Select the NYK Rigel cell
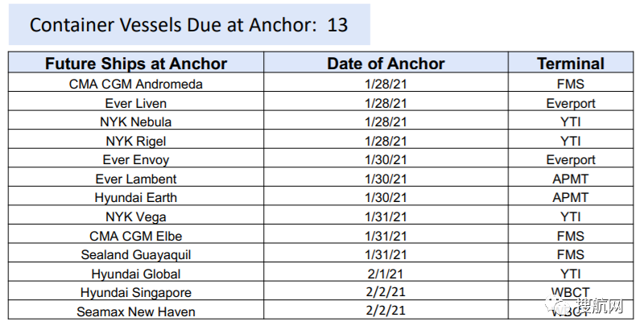This screenshot has width=644, height=334. coord(138,141)
